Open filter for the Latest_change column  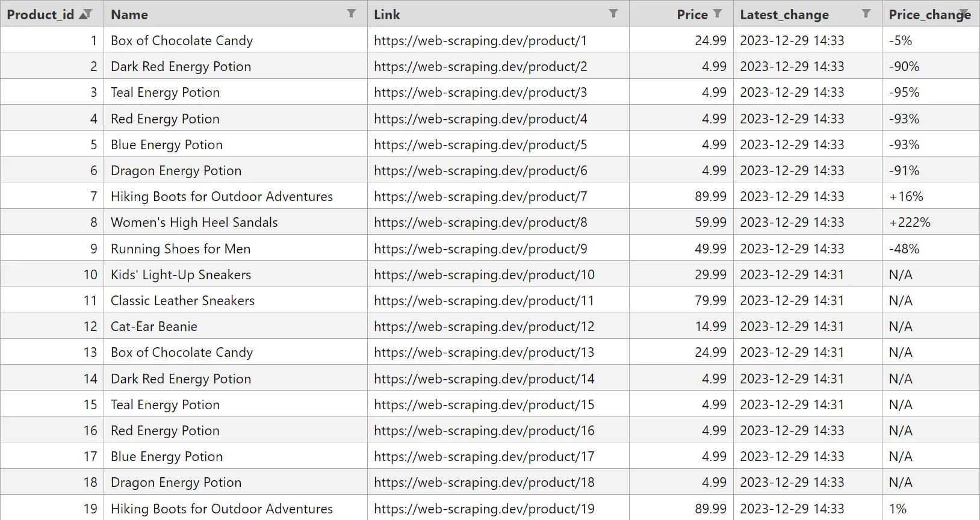(x=866, y=13)
